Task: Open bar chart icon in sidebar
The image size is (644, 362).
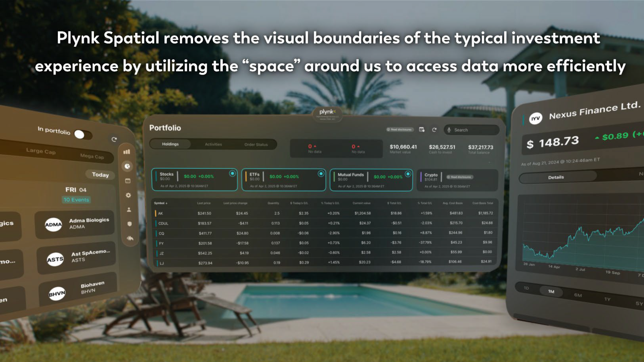Action: point(127,152)
